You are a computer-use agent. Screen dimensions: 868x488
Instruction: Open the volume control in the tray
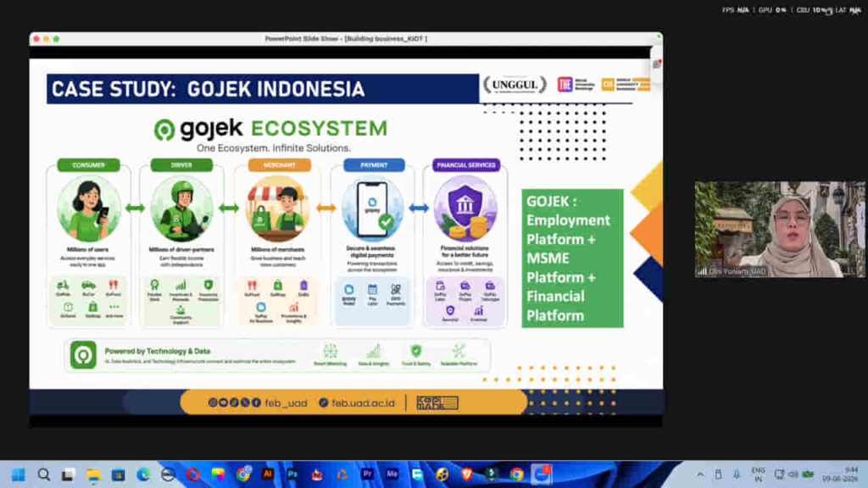point(793,474)
